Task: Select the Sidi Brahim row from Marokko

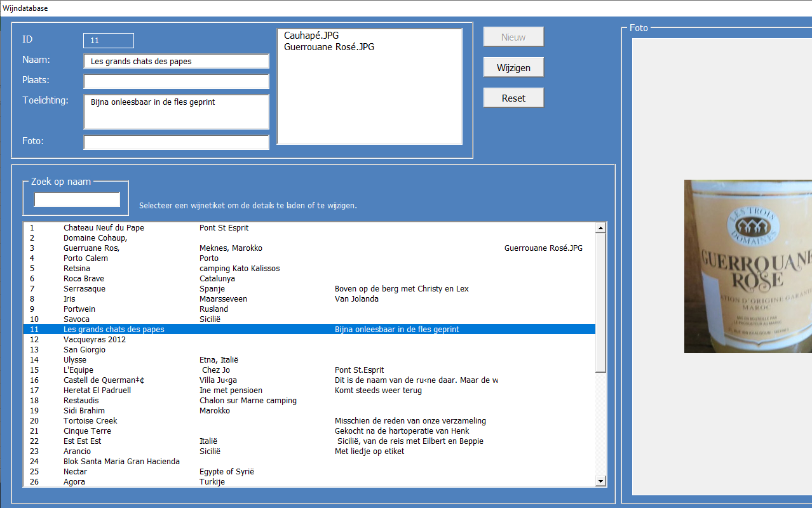Action: click(309, 411)
